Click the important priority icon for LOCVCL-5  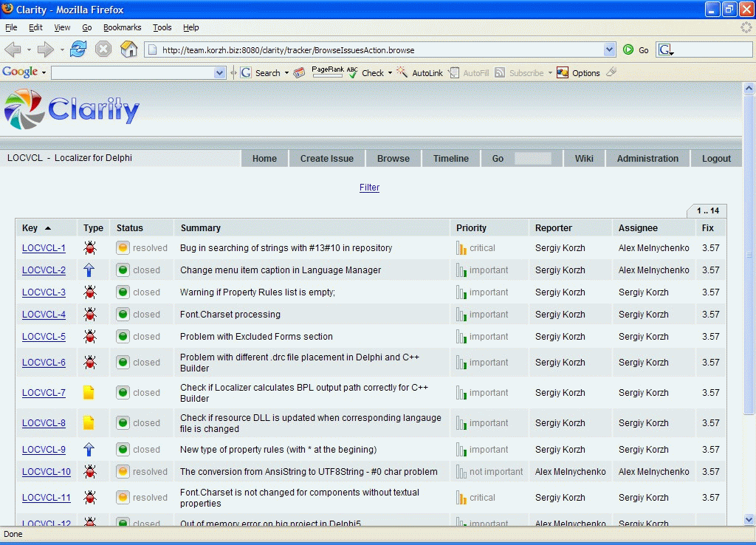[461, 337]
